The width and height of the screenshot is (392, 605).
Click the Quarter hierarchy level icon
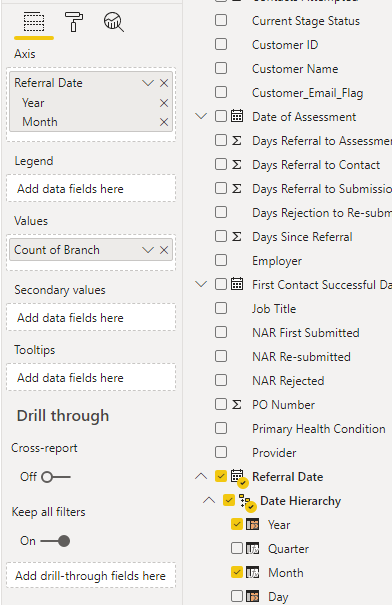[253, 548]
